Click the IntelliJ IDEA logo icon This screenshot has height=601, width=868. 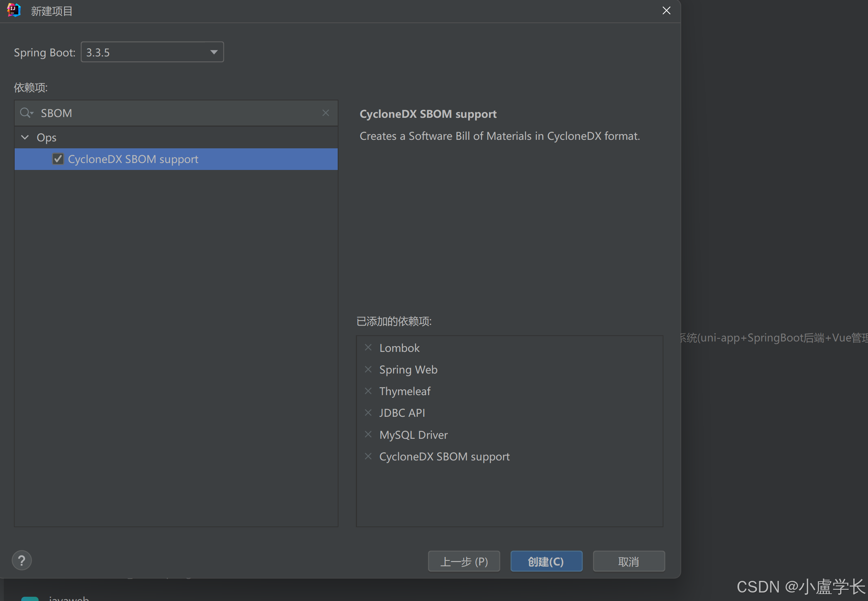pyautogui.click(x=14, y=10)
